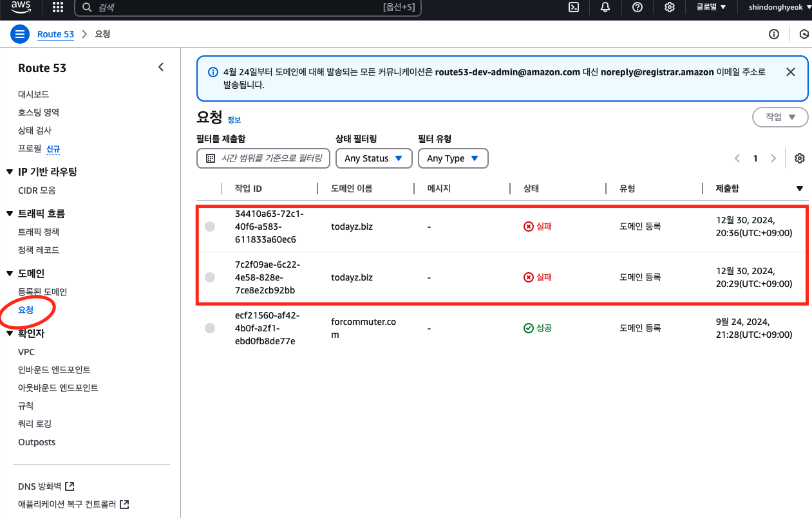Open 상태 검사 in sidebar
The image size is (812, 518).
[x=35, y=130]
